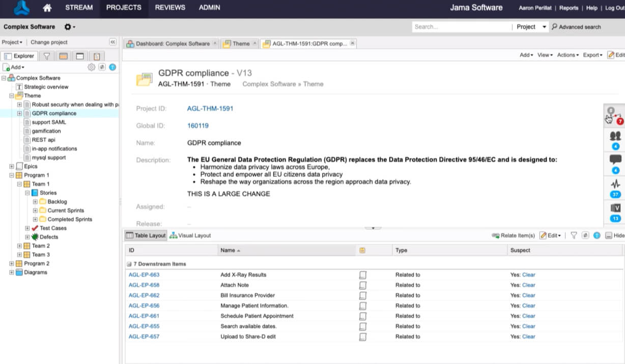Open the Filters tab funnel icon
625x364 pixels.
click(x=46, y=56)
